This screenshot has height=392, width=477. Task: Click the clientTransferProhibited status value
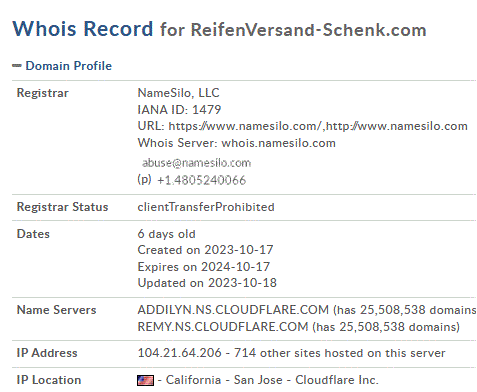[x=206, y=207]
